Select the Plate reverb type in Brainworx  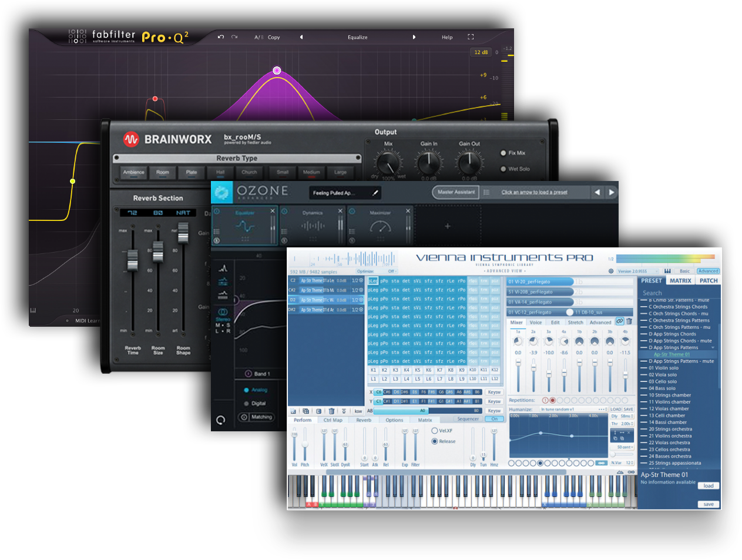(192, 172)
